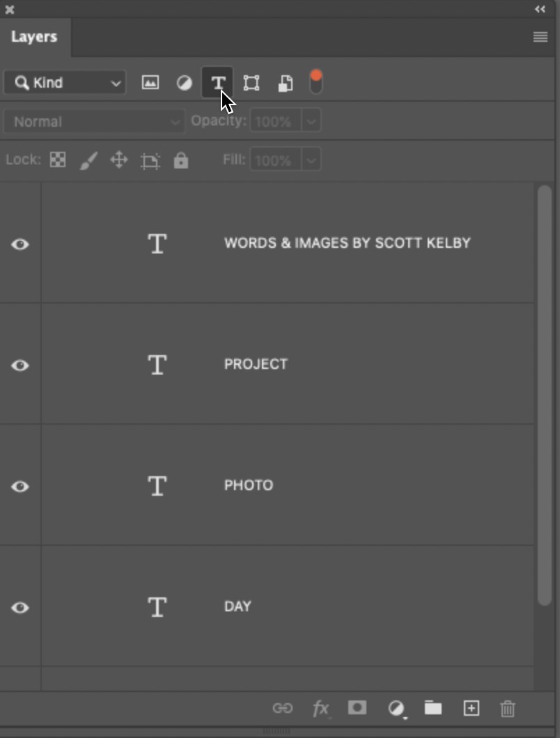
Task: Switch to the Layers tab
Action: click(34, 37)
